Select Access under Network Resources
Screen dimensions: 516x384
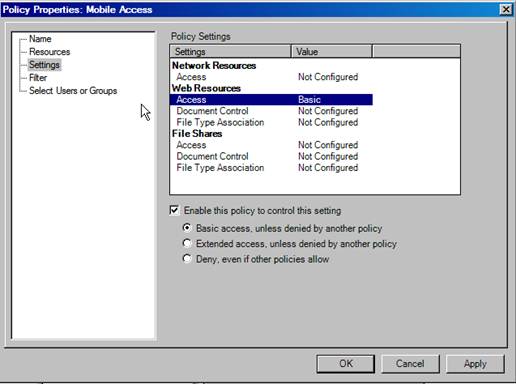click(191, 77)
